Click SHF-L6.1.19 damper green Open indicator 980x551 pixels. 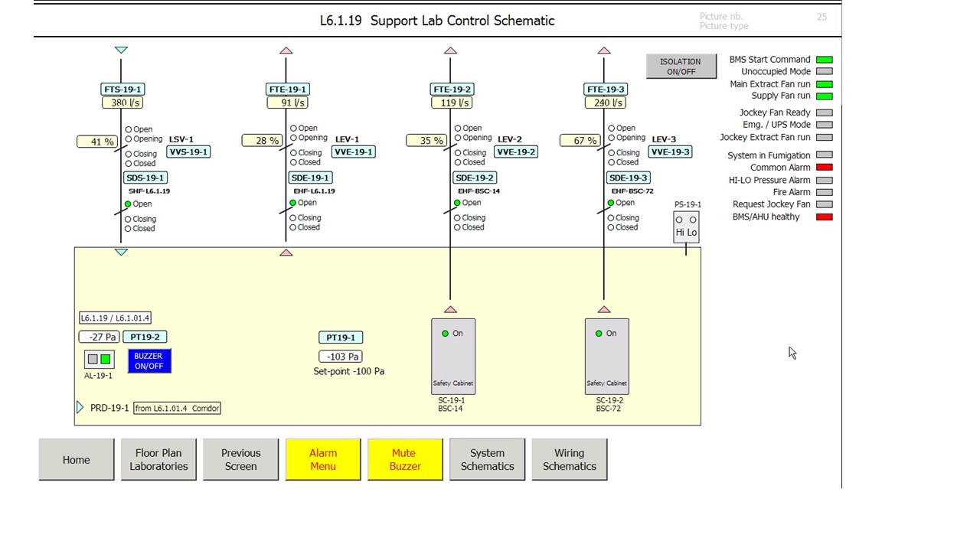[129, 204]
